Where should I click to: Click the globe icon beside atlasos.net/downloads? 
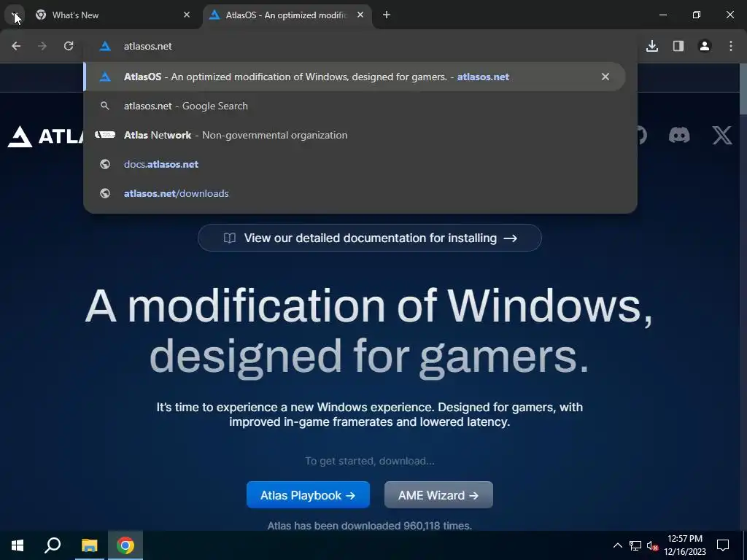pos(105,193)
